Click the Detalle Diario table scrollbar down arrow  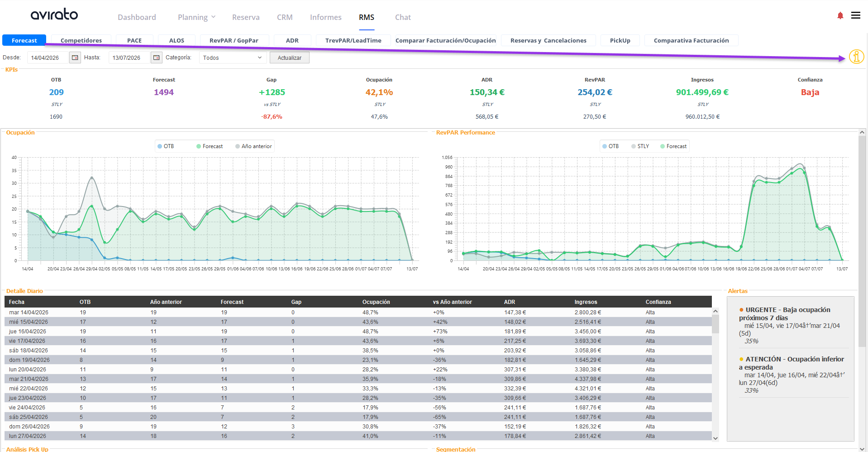pos(715,438)
